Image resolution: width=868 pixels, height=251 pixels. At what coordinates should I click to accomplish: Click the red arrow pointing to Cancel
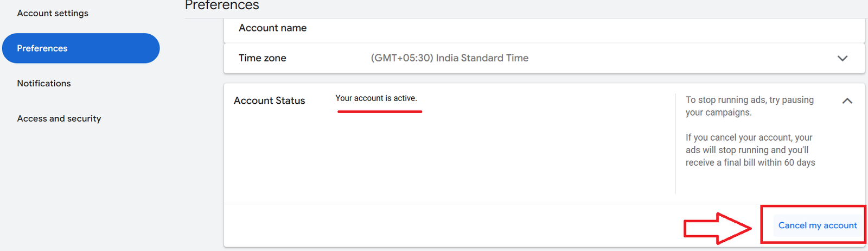coord(716,228)
